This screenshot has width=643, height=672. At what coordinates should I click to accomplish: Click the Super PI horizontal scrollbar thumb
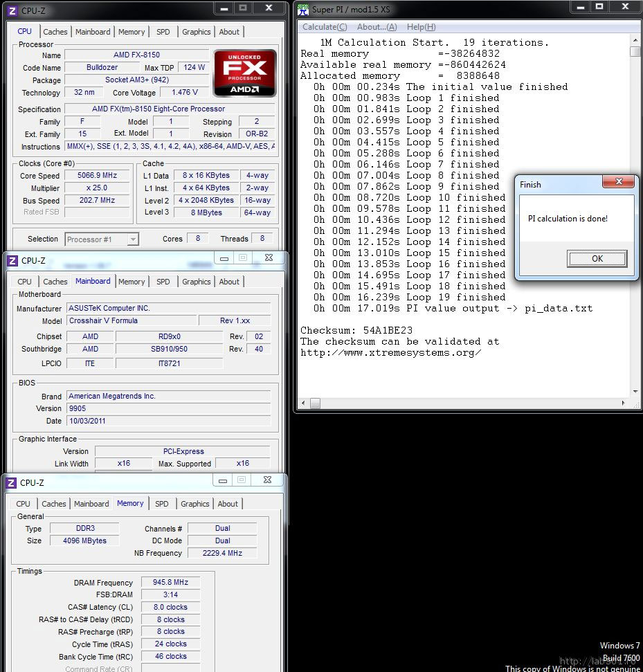[x=315, y=403]
